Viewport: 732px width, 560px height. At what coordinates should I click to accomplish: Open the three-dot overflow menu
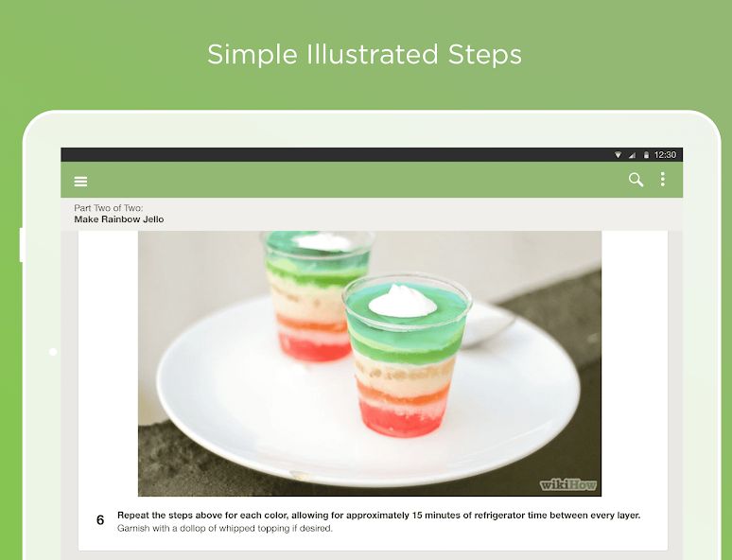[x=662, y=180]
